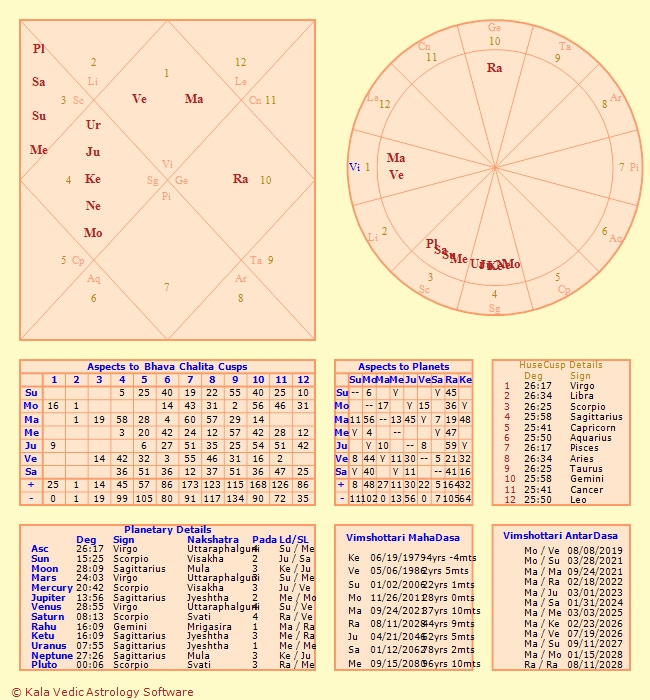
Task: Click Ke in the square chart
Action: coord(92,179)
